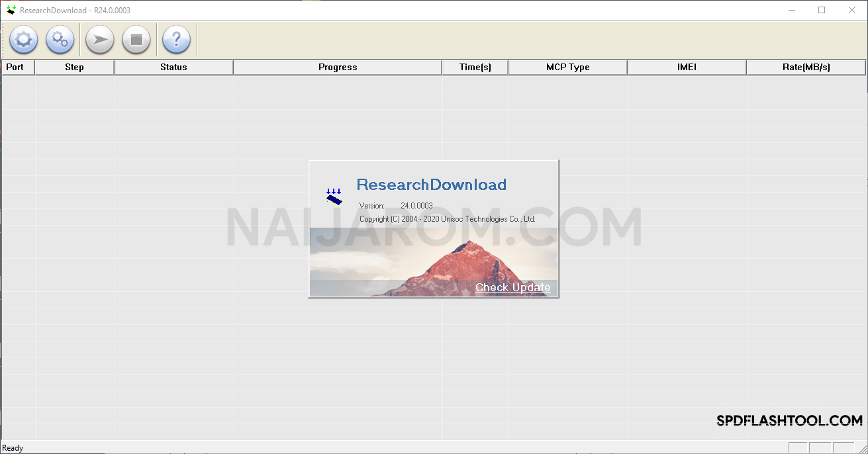This screenshot has height=454, width=868.
Task: Select the Progress column header
Action: (338, 67)
